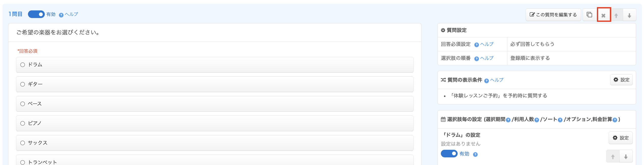This screenshot has height=165, width=644.
Task: Open ヘルプ link for 選択肢の順番
Action: 484,58
